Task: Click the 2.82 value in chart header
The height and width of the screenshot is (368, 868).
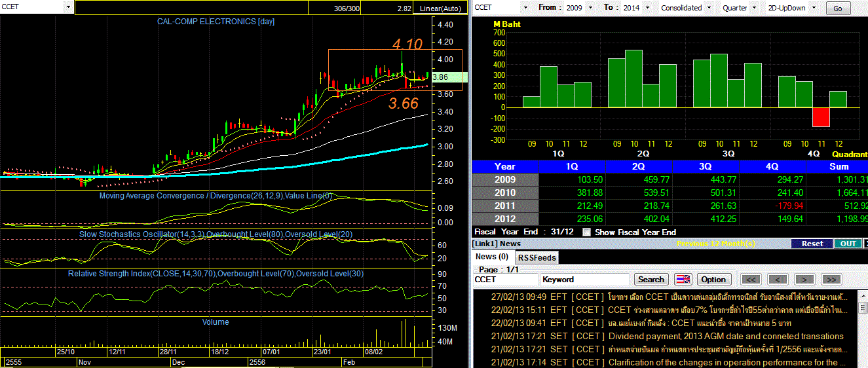Action: click(404, 8)
